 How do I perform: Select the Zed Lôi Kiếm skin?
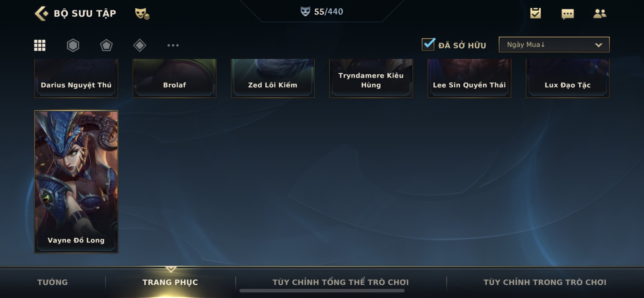[273, 78]
